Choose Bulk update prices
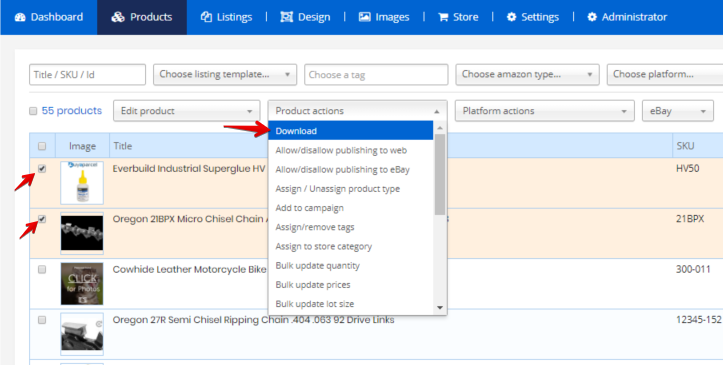The width and height of the screenshot is (723, 365). tap(350, 285)
